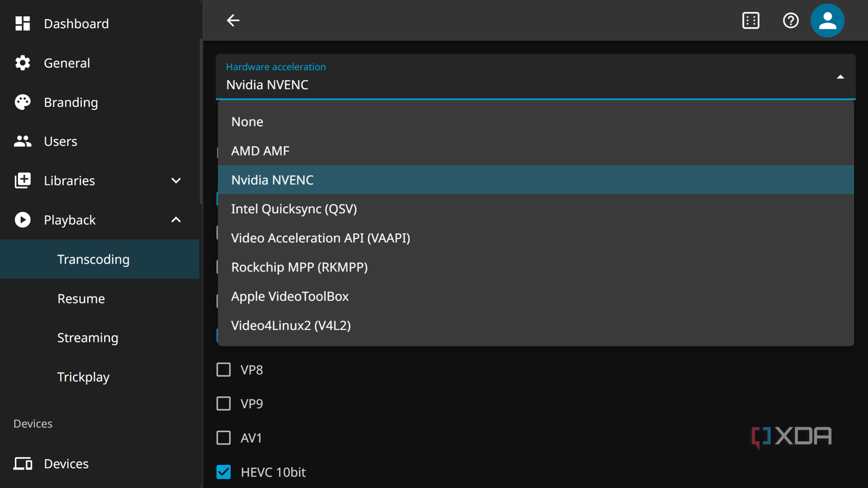Select Video Acceleration API (VAAPI)
Screen dimensions: 868x488
[x=536, y=238]
